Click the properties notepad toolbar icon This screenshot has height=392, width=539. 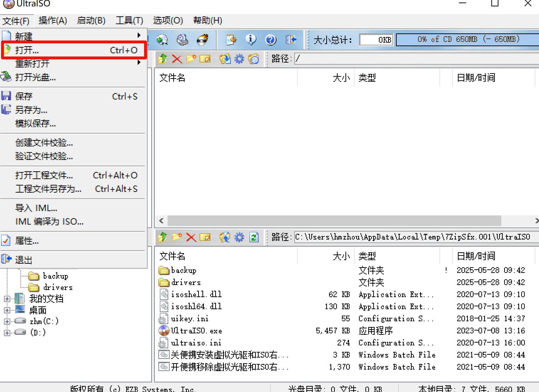tap(231, 39)
